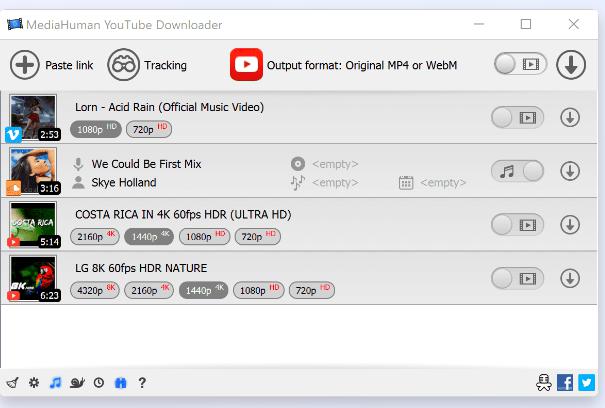Open the Output format: Original MP4 or WebM selector
Image resolution: width=605 pixels, height=408 pixels.
[x=362, y=65]
